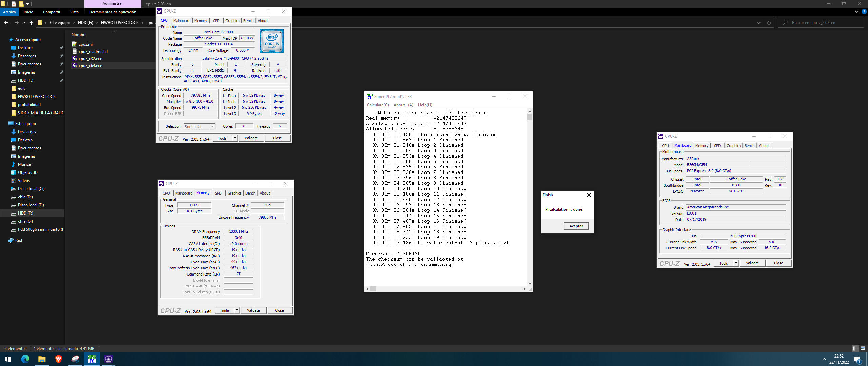
Task: Open Tools dropdown arrow in Memory window
Action: point(237,310)
